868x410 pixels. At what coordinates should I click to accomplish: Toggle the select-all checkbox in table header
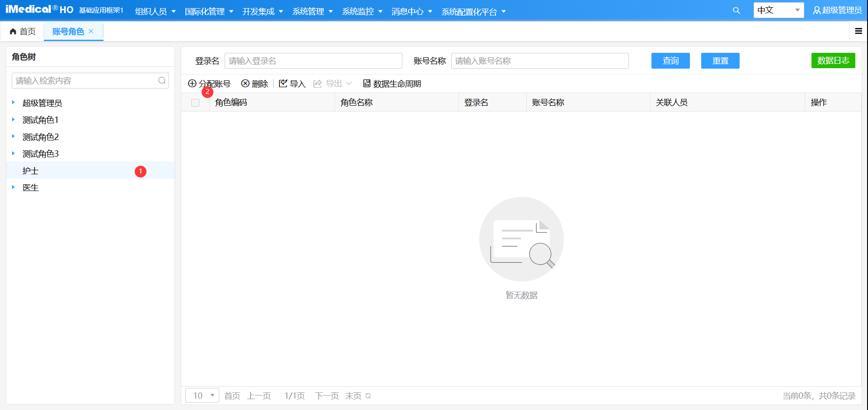pyautogui.click(x=195, y=102)
